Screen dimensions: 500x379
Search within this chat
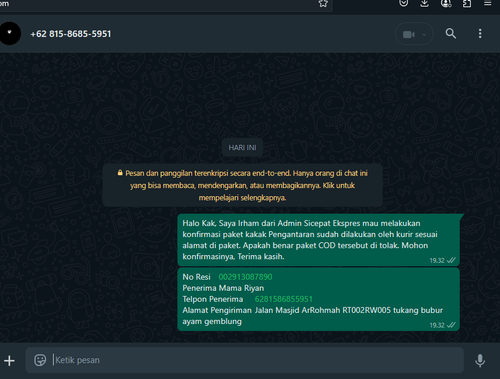tap(451, 33)
